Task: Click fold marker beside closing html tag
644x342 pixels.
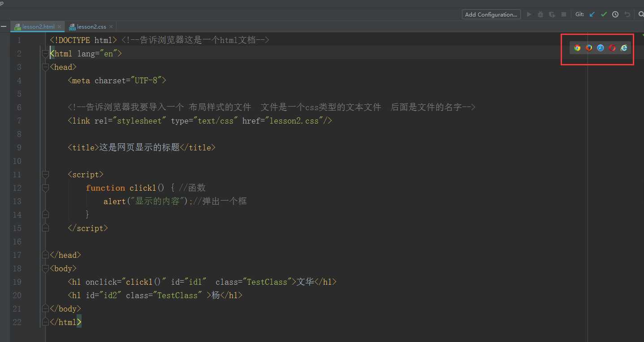Action: click(x=45, y=322)
